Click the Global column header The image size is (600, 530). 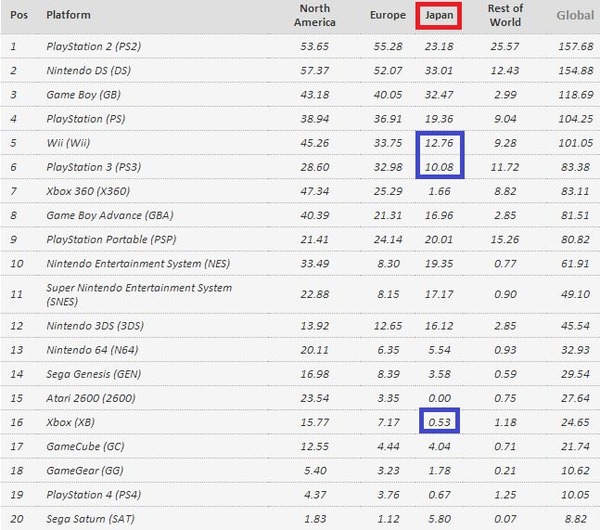click(575, 15)
